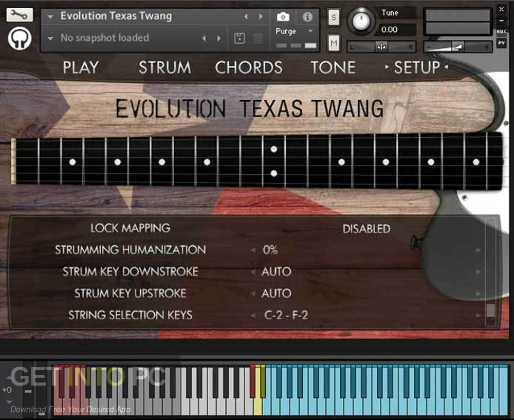Toggle the Mute M button

[334, 43]
